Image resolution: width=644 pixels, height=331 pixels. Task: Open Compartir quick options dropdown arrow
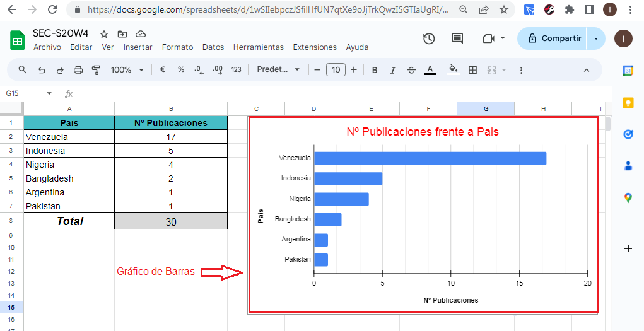point(596,38)
